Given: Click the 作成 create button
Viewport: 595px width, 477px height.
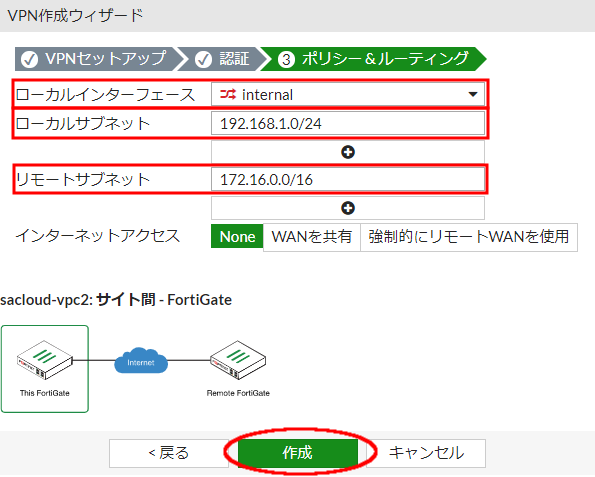Looking at the screenshot, I should [298, 453].
